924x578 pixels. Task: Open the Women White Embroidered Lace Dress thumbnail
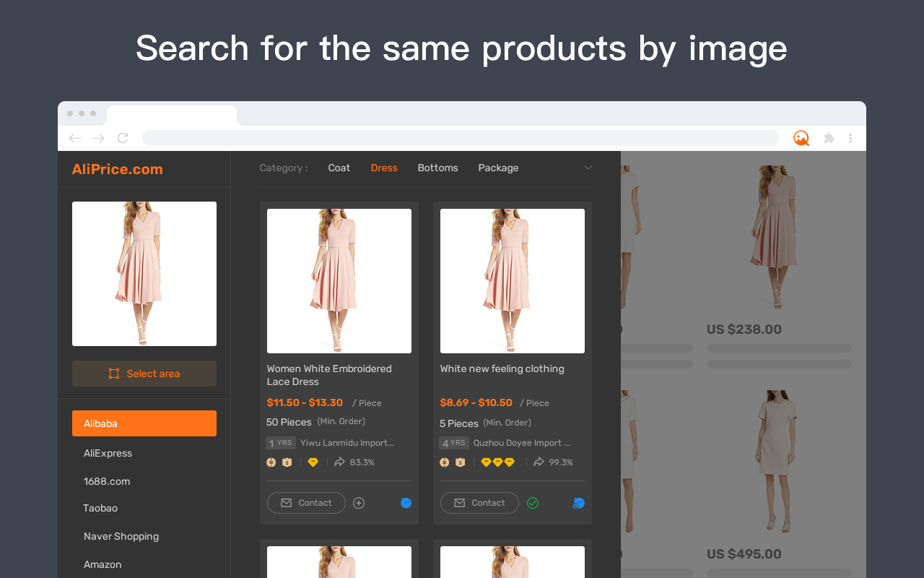point(339,281)
